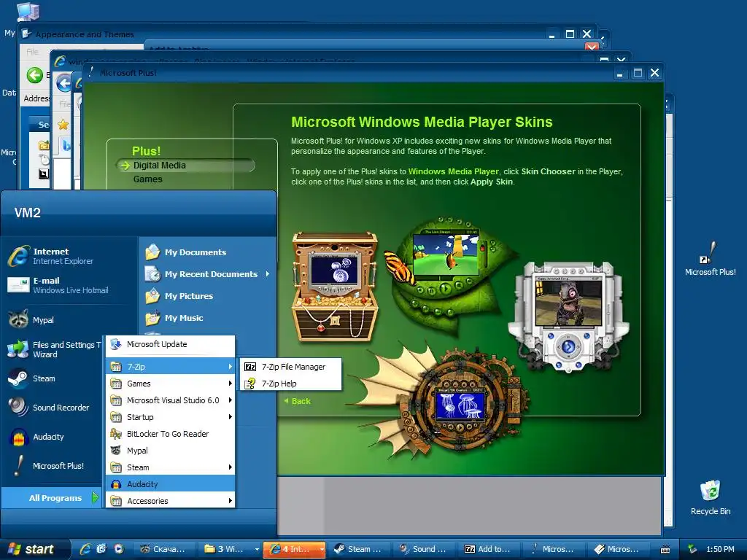
Task: Select Mypal in All Programs list
Action: click(170, 451)
